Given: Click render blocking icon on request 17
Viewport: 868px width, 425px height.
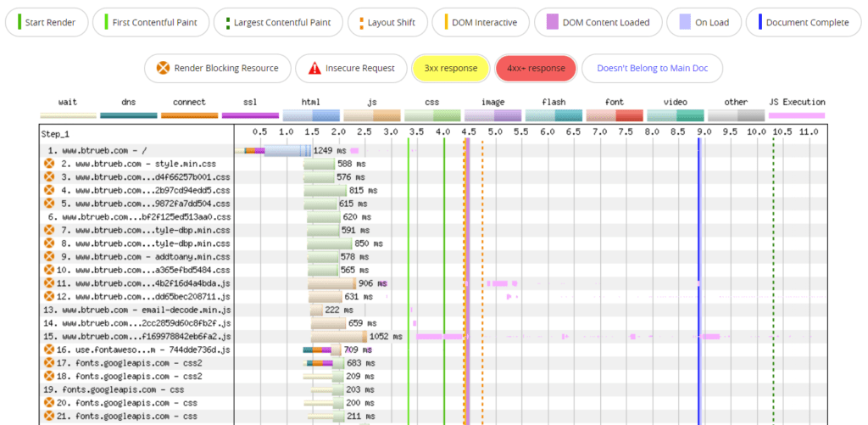Looking at the screenshot, I should click(49, 363).
